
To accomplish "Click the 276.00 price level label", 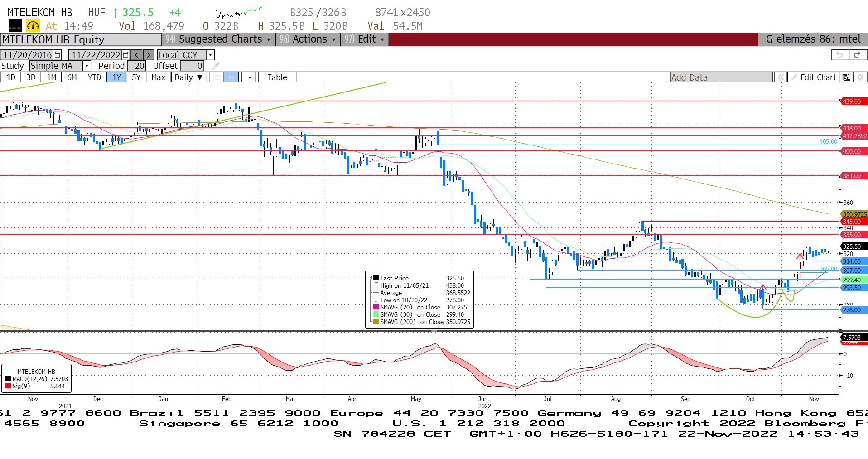I will (x=854, y=310).
